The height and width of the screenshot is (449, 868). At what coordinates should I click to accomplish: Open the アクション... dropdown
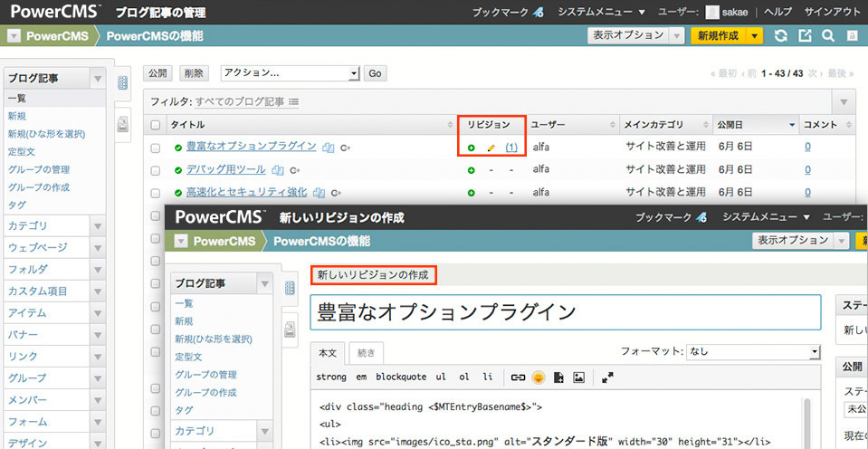click(290, 73)
